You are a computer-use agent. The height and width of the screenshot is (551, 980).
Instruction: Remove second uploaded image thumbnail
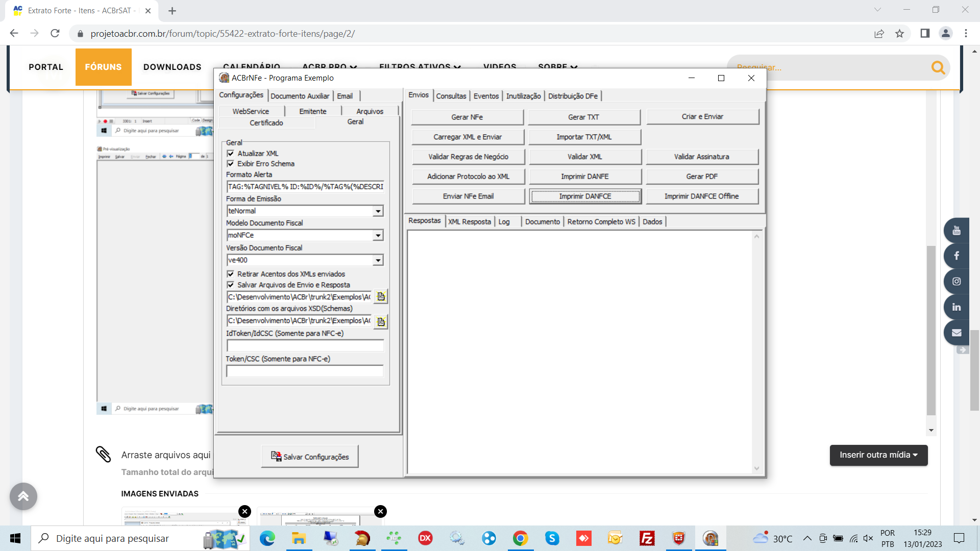381,511
